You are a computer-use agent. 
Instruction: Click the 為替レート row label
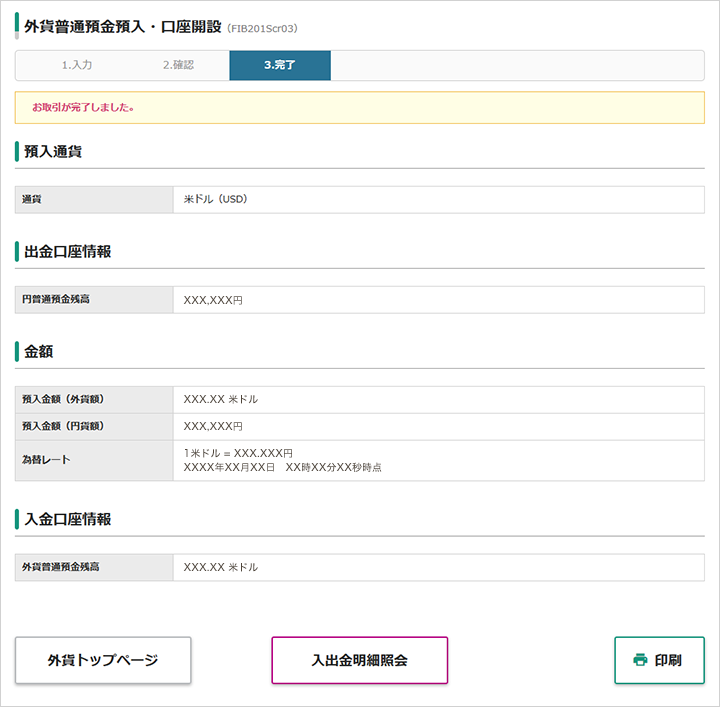(46, 460)
